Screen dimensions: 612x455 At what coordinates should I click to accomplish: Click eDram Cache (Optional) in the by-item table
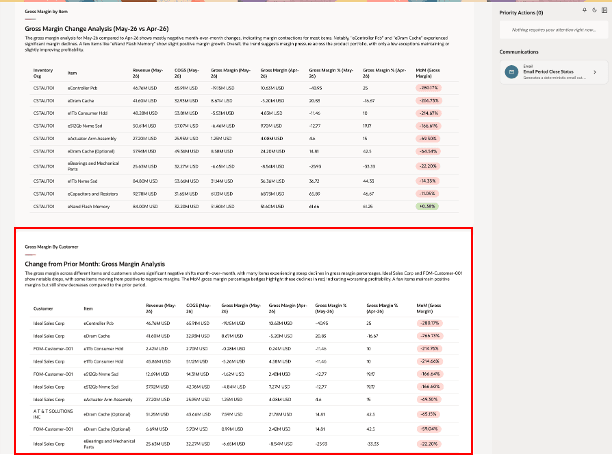tap(91, 151)
